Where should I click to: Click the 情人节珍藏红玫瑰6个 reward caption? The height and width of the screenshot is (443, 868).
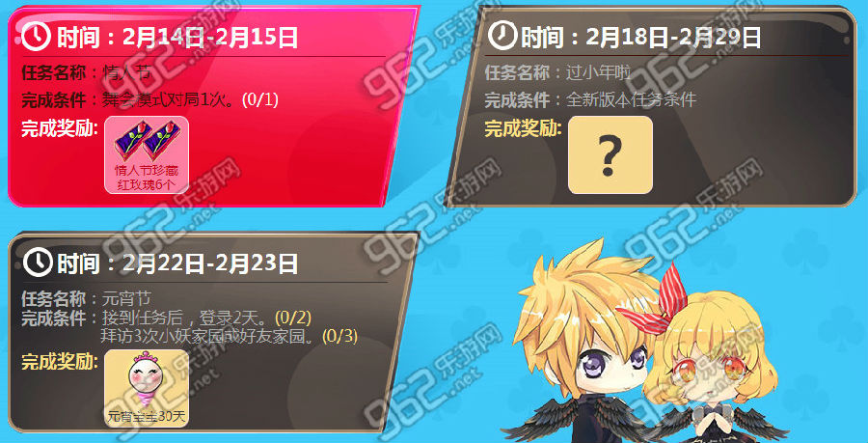tap(147, 178)
